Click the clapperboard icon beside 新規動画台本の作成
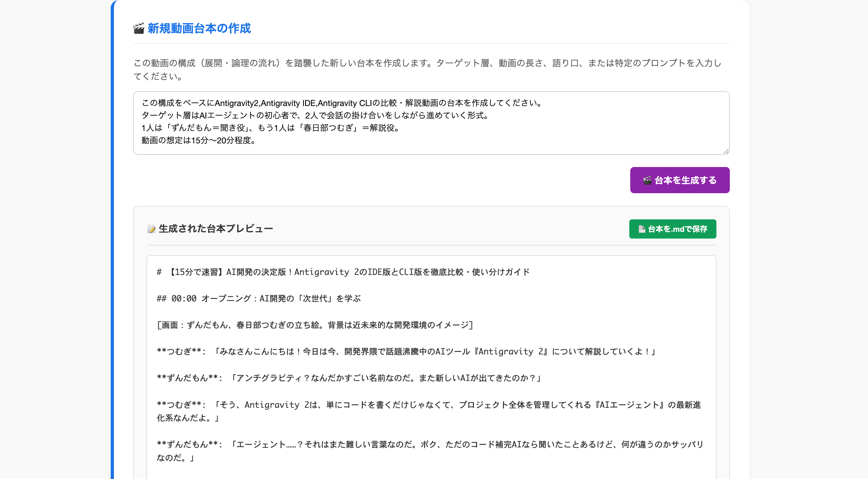 138,29
